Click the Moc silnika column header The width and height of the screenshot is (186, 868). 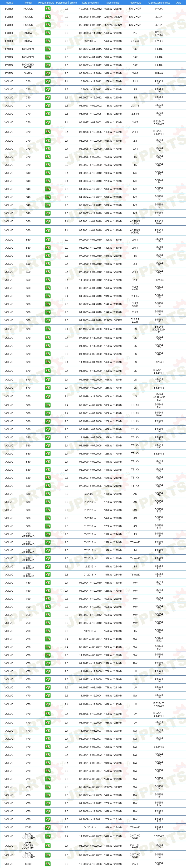[x=113, y=2]
